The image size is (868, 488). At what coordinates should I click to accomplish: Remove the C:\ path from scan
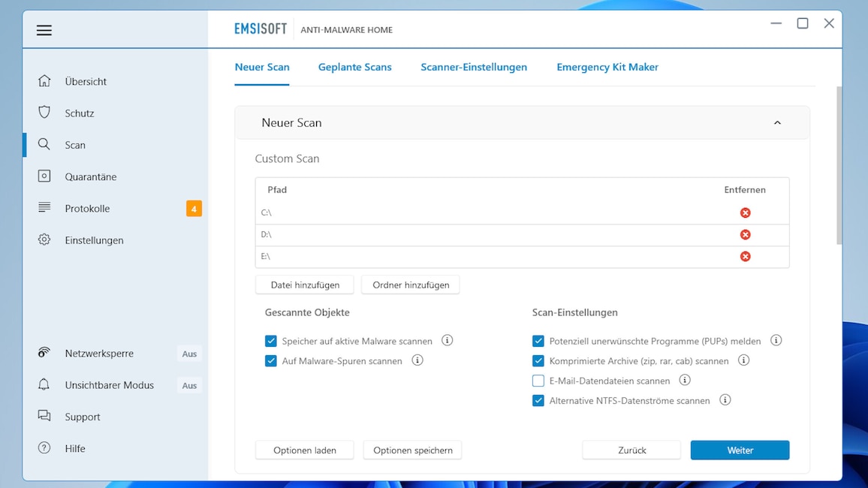745,212
